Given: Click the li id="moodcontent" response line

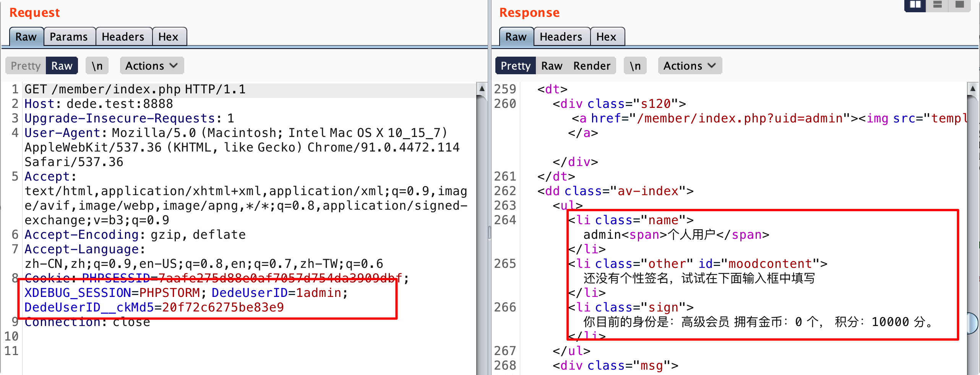Looking at the screenshot, I should tap(698, 264).
